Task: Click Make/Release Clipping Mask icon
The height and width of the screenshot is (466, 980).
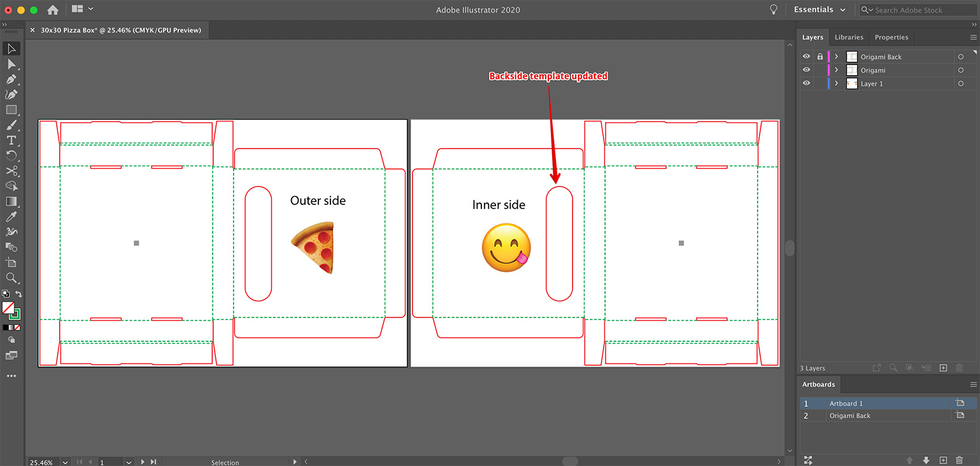Action: tap(910, 368)
